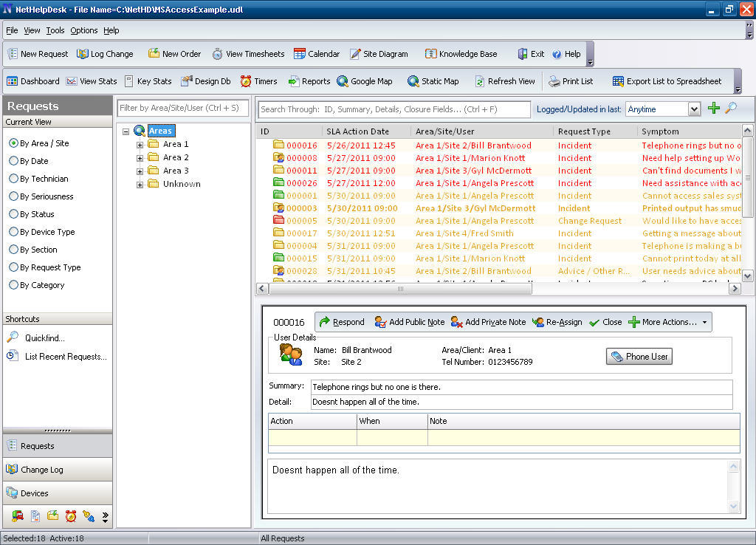
Task: Select the By Seriousness view
Action: (x=41, y=196)
